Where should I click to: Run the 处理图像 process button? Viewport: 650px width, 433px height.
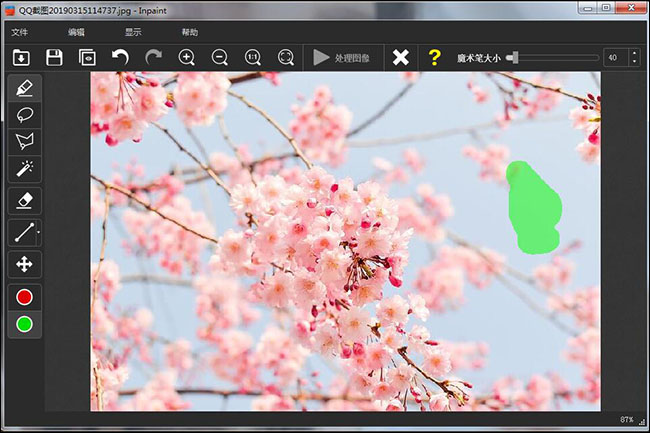click(341, 58)
